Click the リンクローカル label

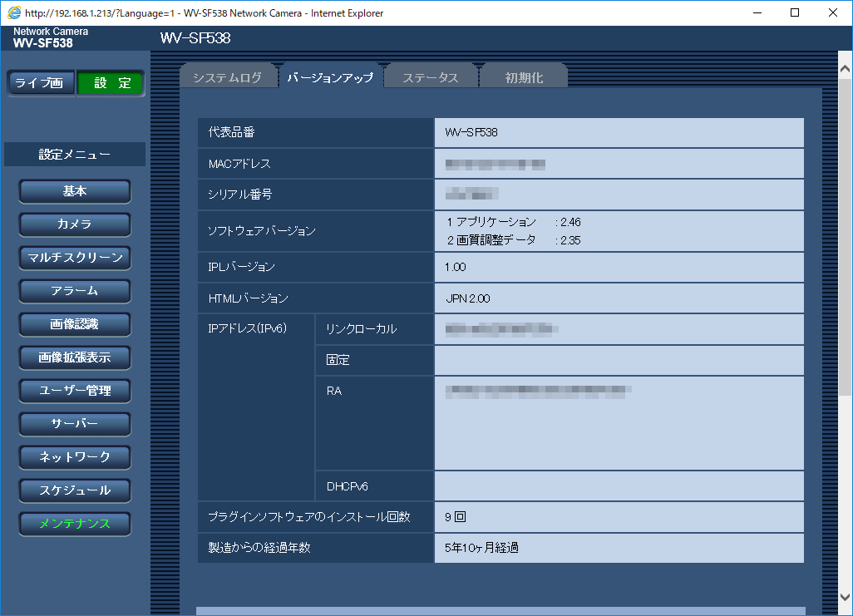(x=361, y=328)
